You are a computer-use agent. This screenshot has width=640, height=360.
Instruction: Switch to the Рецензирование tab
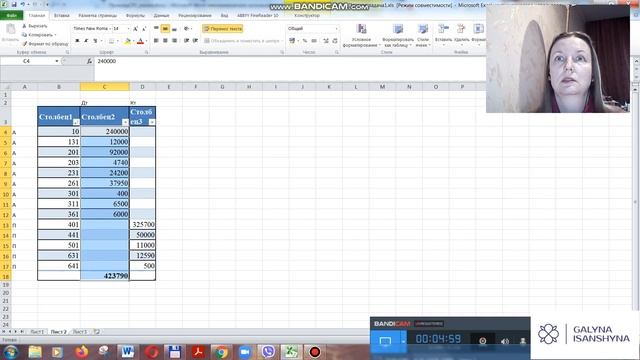[x=195, y=16]
